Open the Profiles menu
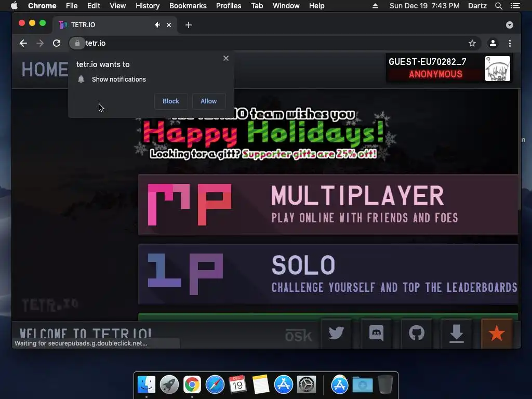Image resolution: width=532 pixels, height=399 pixels. tap(229, 6)
